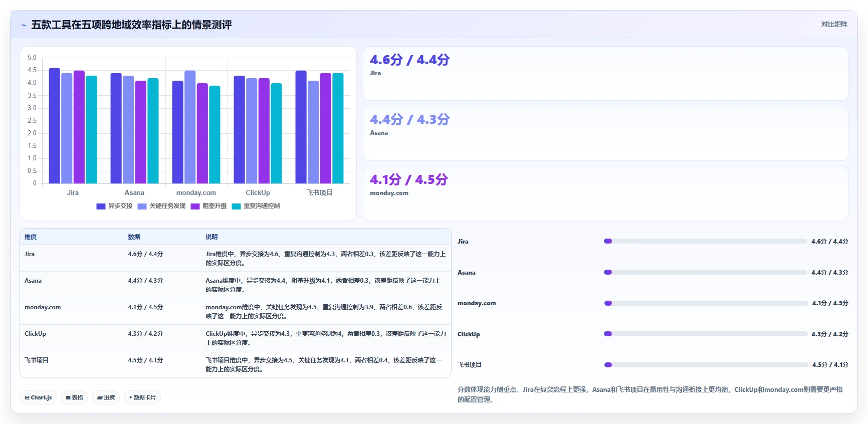Image resolution: width=868 pixels, height=424 pixels.
Task: Click the 表格 tag chip
Action: [74, 397]
